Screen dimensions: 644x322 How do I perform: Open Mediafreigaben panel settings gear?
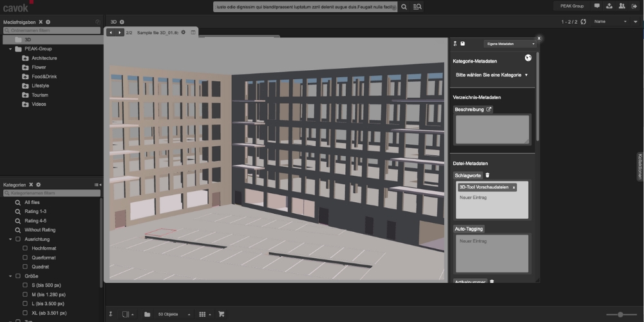48,22
